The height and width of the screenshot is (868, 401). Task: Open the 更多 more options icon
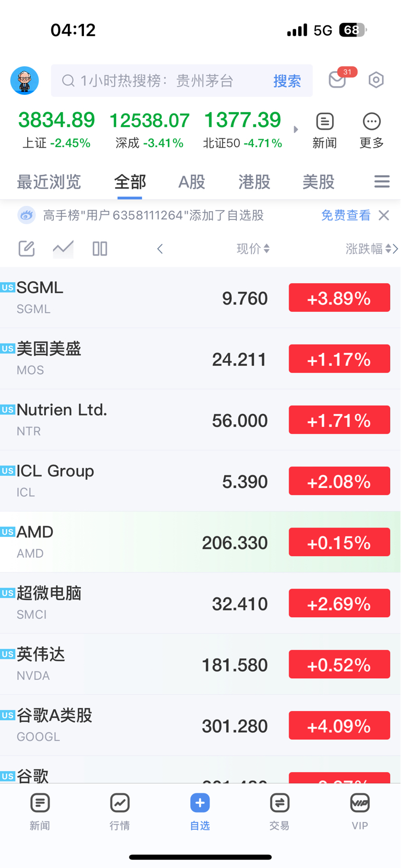371,130
